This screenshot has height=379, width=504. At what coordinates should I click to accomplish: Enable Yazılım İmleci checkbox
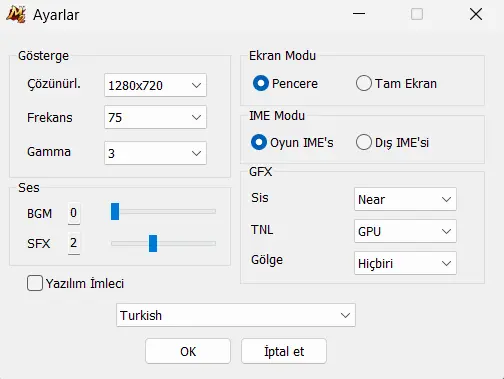point(35,283)
